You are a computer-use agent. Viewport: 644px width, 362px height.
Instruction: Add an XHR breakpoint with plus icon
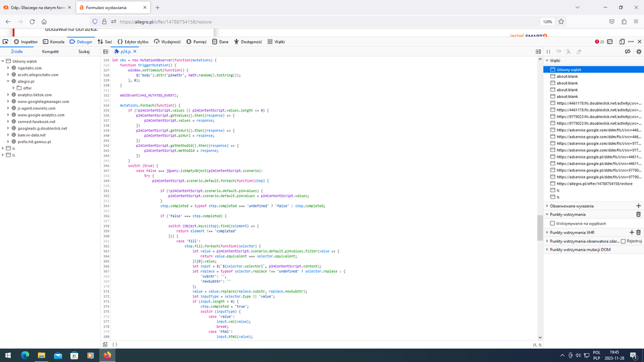[x=632, y=233]
